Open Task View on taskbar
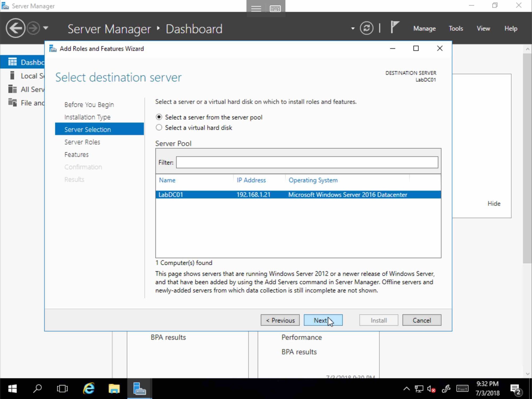Viewport: 532px width, 399px height. click(x=62, y=389)
